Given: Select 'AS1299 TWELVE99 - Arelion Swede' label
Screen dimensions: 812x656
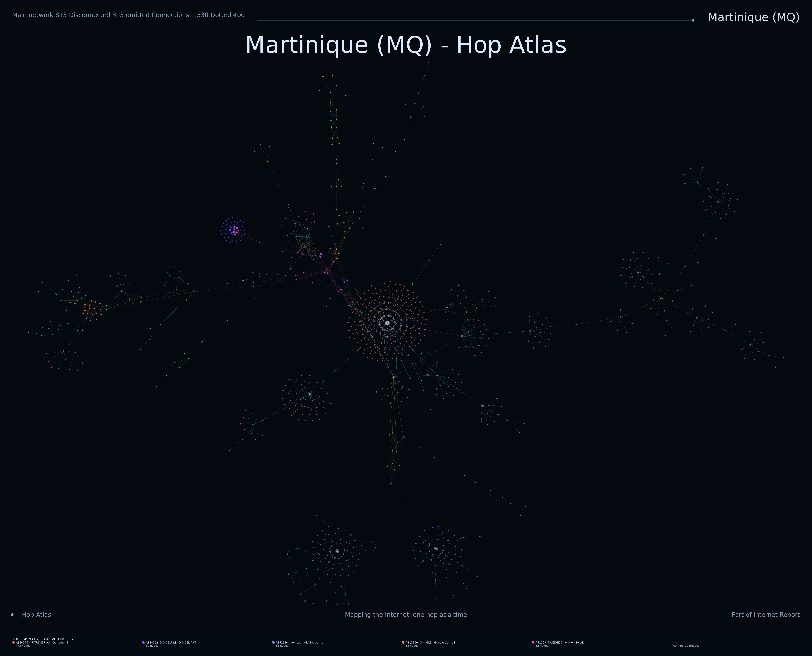Looking at the screenshot, I should point(560,642).
